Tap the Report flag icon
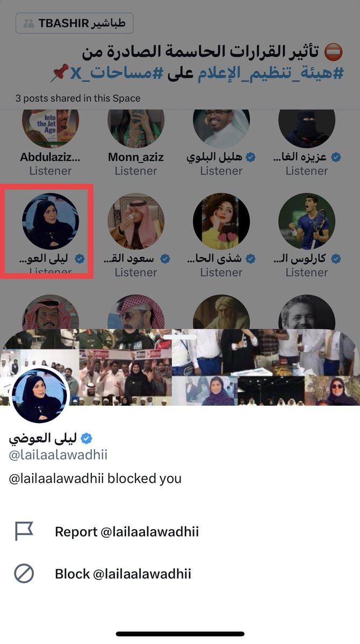 [x=24, y=532]
